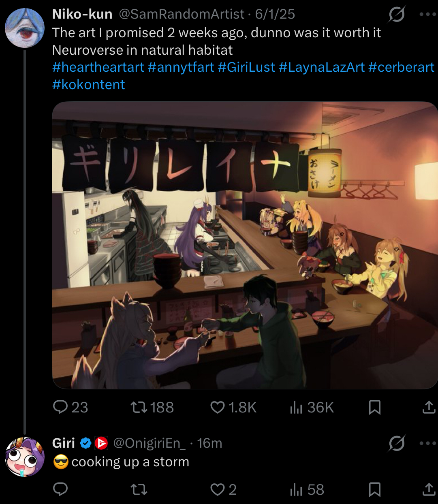Bookmark Niko-kun's Neuroverse art post
The width and height of the screenshot is (438, 504).
point(375,407)
